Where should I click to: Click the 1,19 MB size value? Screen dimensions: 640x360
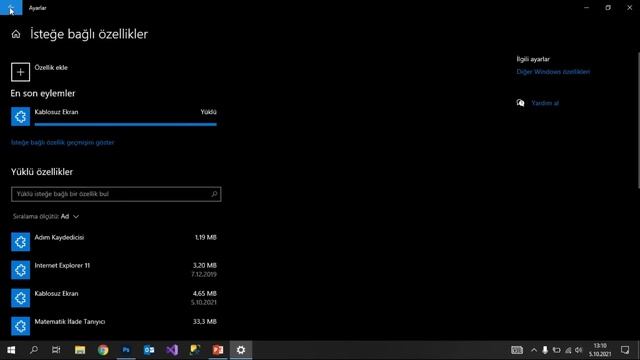tap(206, 238)
